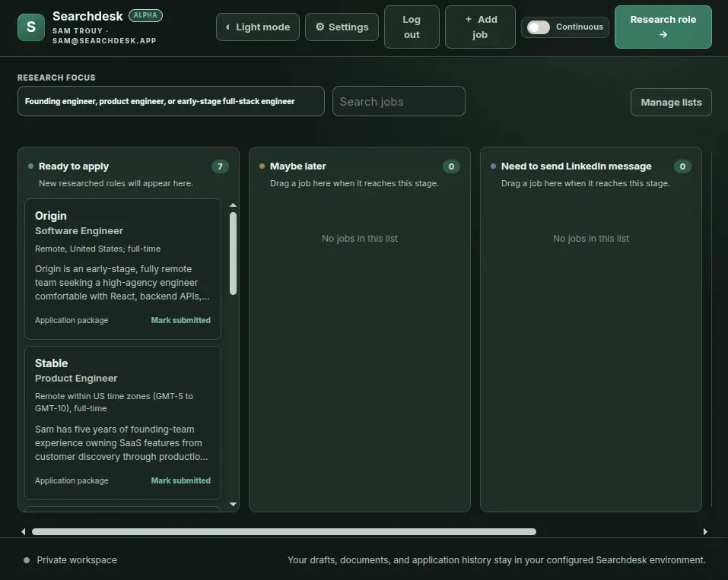728x580 pixels.
Task: Click the list scroll-down arrow
Action: 233,504
